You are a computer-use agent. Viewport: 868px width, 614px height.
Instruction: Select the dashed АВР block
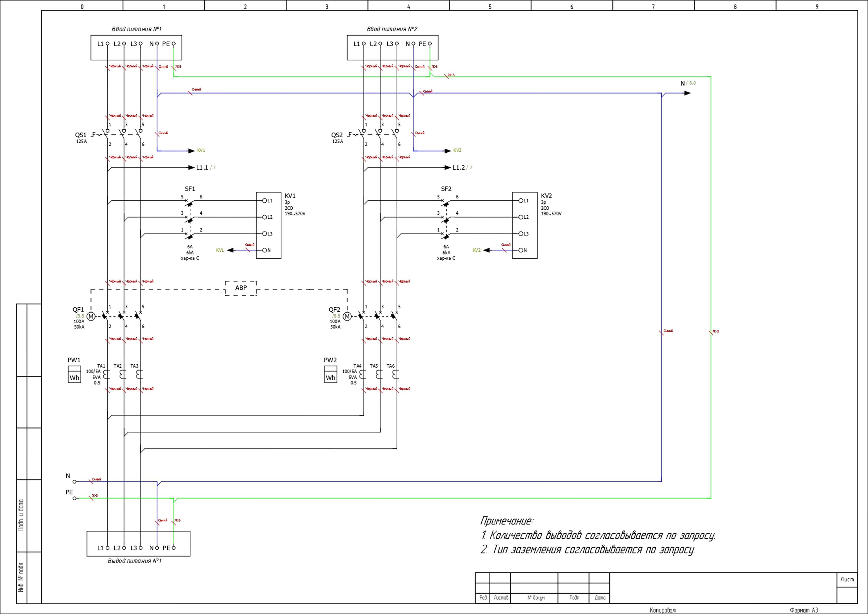coord(241,288)
